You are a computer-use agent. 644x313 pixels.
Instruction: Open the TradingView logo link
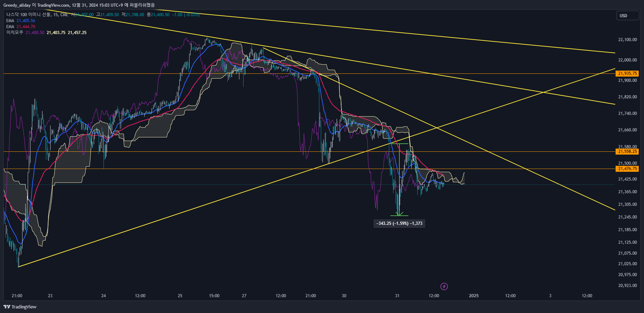coord(20,307)
